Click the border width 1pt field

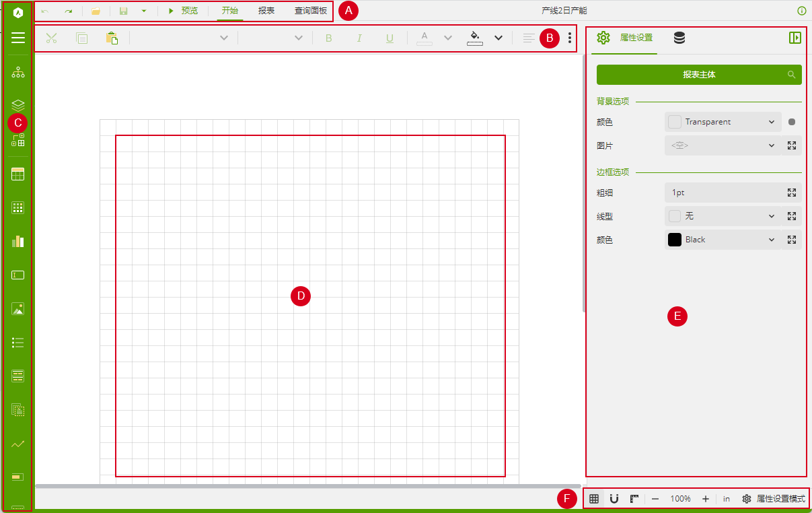[x=723, y=193]
